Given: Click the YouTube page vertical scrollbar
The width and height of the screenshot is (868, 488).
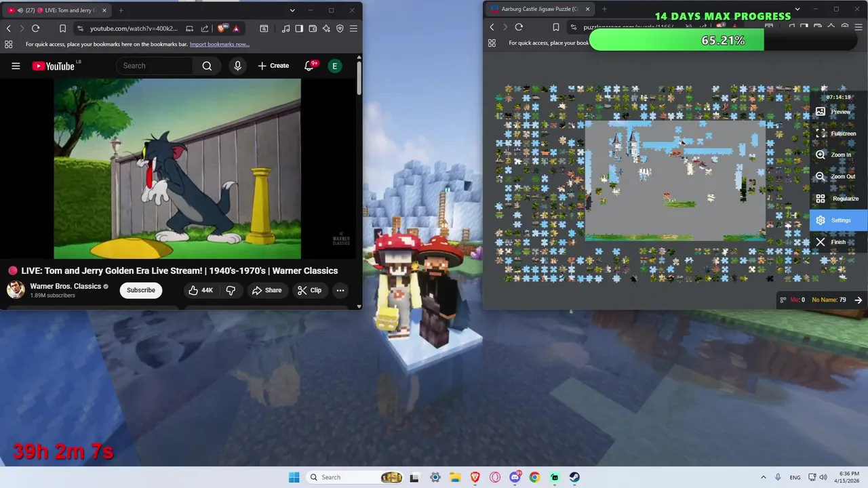Looking at the screenshot, I should [x=359, y=78].
